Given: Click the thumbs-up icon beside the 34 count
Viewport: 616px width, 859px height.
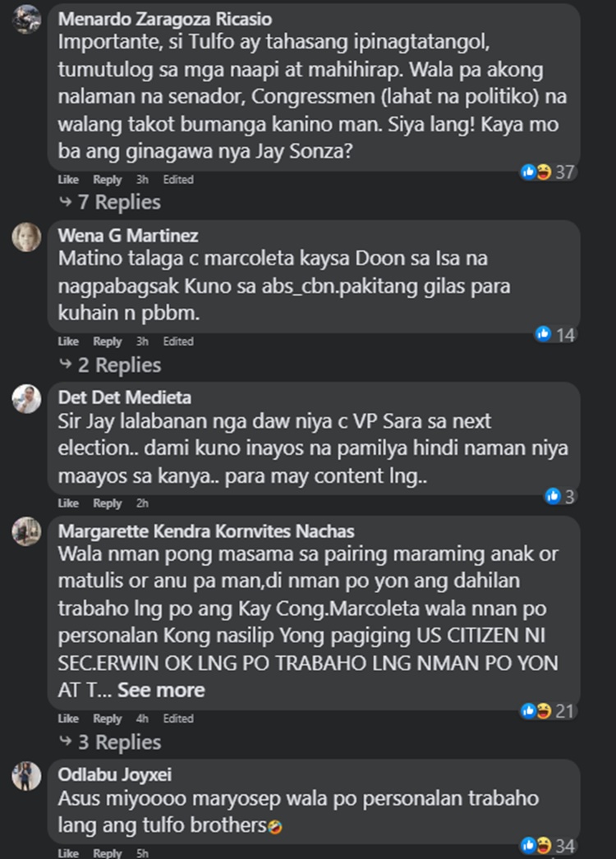Looking at the screenshot, I should click(x=527, y=843).
